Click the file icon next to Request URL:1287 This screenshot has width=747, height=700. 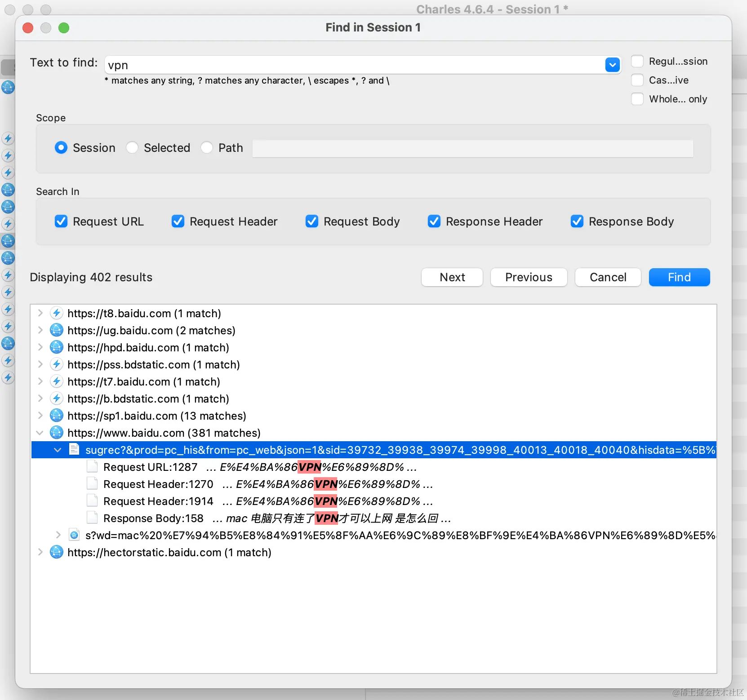(x=92, y=467)
